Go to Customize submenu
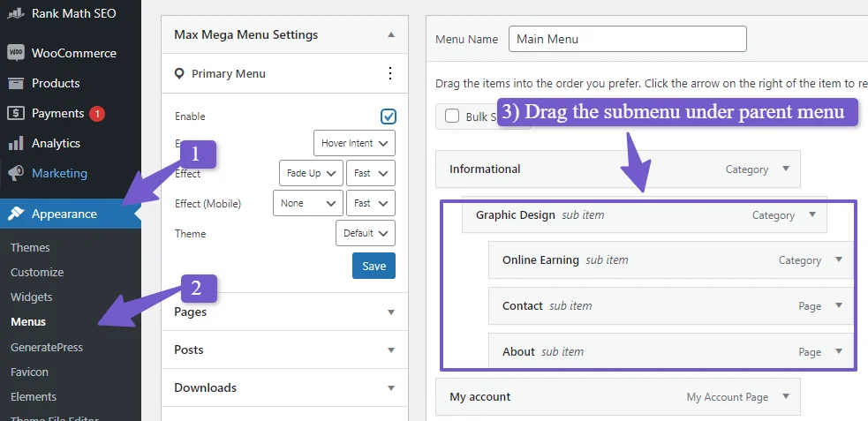The image size is (868, 421). click(x=37, y=272)
